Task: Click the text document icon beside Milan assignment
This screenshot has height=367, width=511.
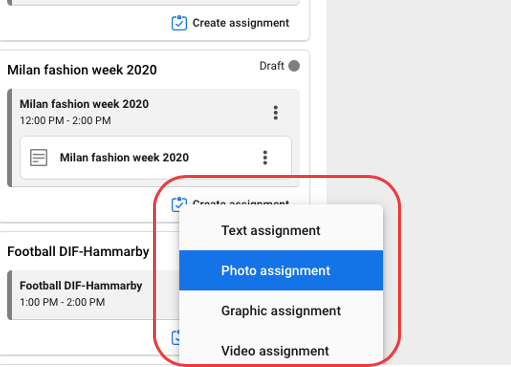Action: (39, 157)
